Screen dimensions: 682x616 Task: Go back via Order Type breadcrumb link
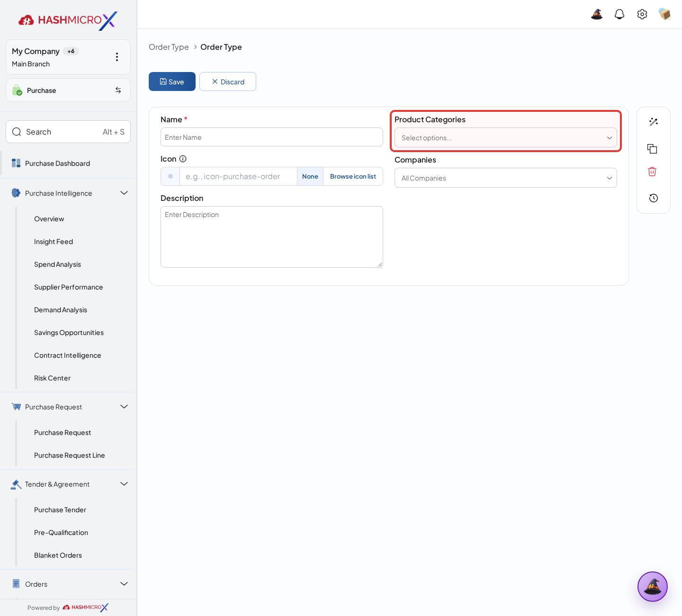169,47
